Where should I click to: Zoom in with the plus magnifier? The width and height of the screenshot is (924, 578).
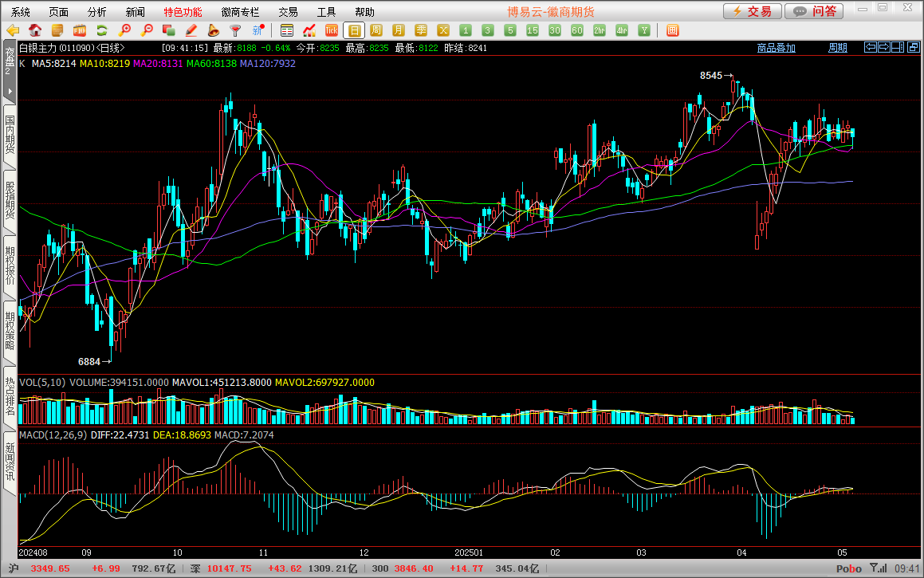tap(124, 30)
